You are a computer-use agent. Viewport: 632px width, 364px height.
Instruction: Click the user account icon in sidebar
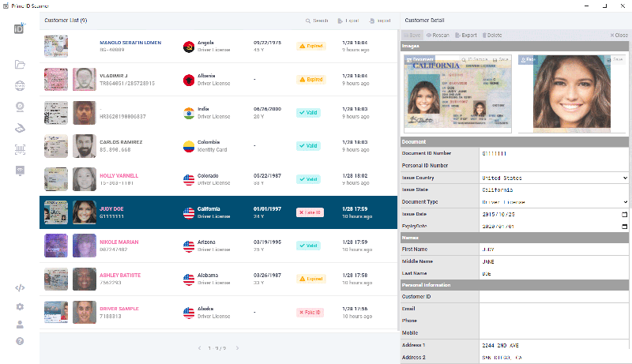20,324
